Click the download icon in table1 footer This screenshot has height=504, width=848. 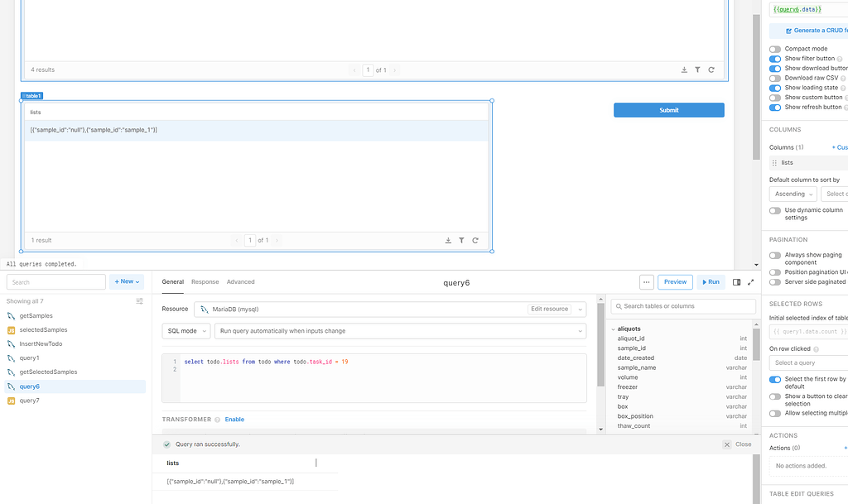coord(448,240)
